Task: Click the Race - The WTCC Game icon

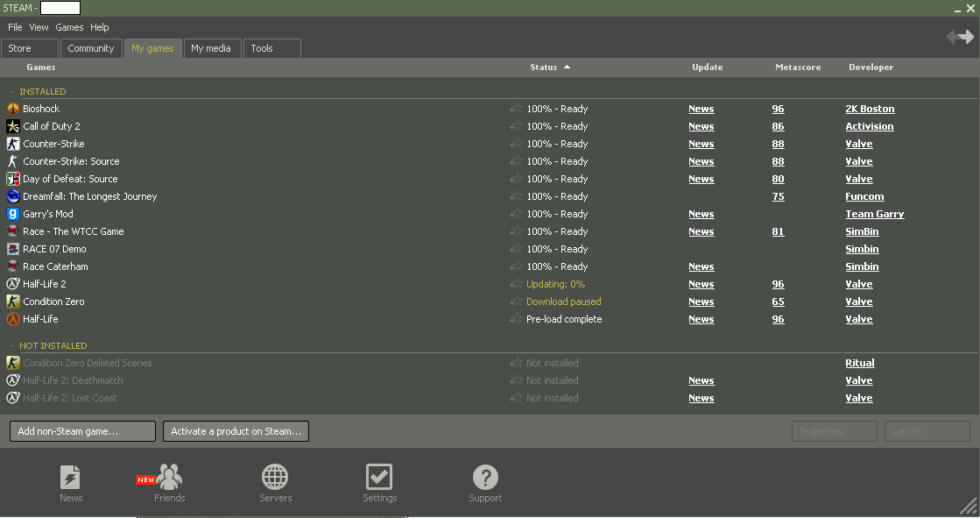Action: tap(12, 231)
